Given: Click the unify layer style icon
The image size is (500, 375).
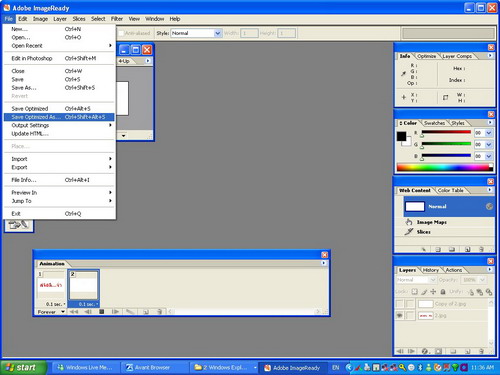Looking at the screenshot, I should [489, 292].
